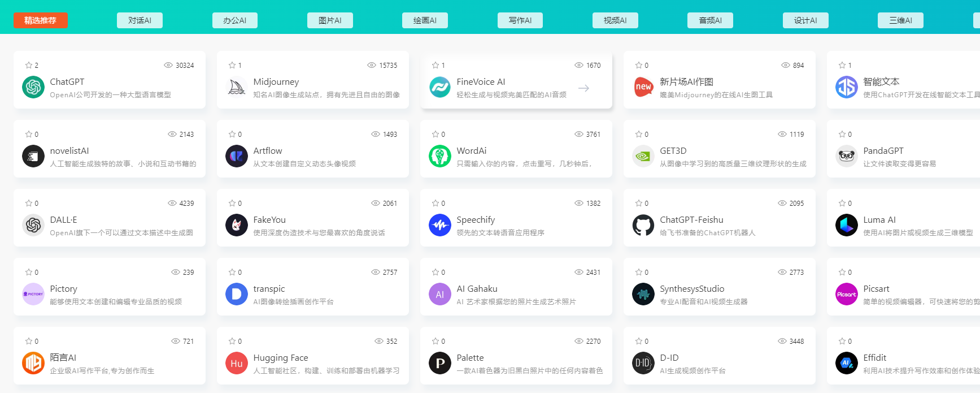Click the Midjourney sailboat logo

pyautogui.click(x=237, y=87)
